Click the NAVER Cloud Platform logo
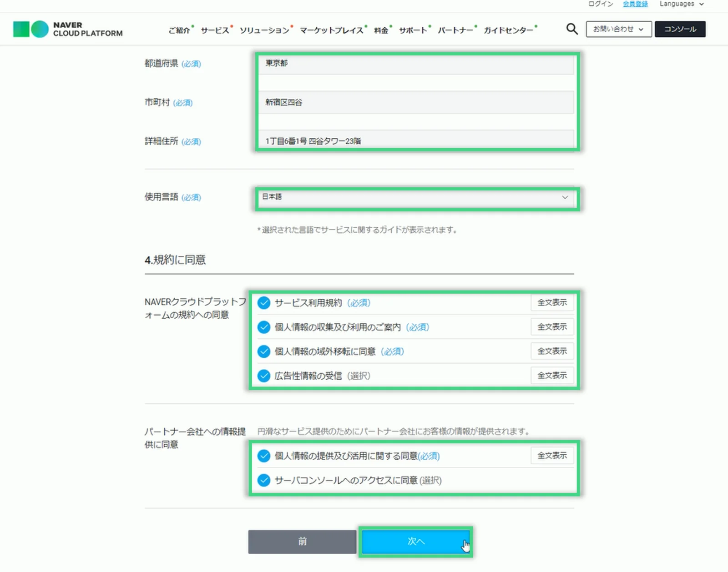 point(68,29)
